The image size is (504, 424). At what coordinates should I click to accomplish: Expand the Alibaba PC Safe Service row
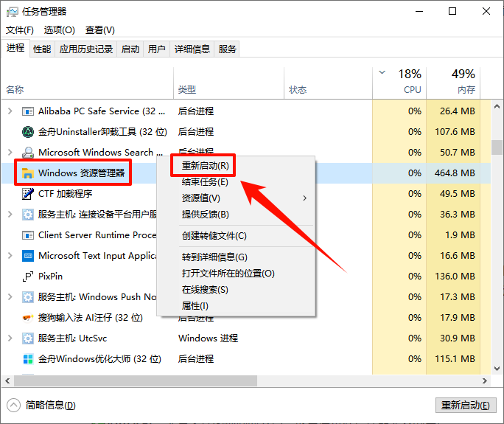(10, 111)
